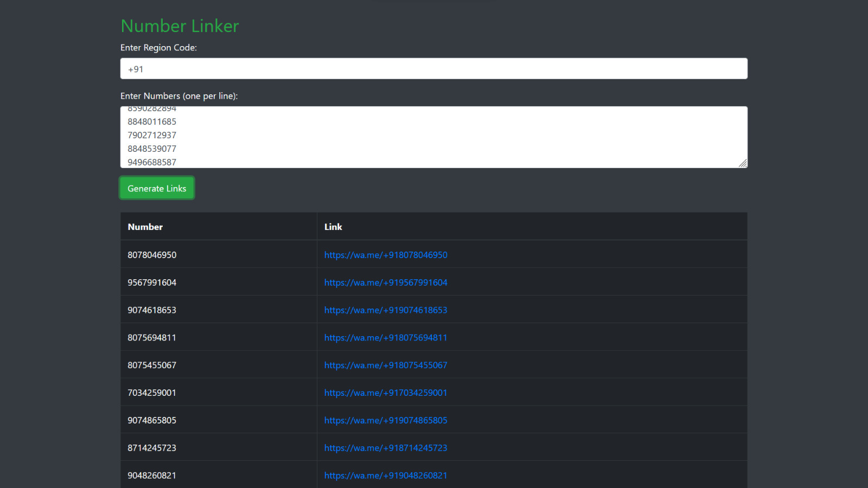The image size is (868, 488).
Task: Click the Number Linker page heading
Action: pos(179,25)
